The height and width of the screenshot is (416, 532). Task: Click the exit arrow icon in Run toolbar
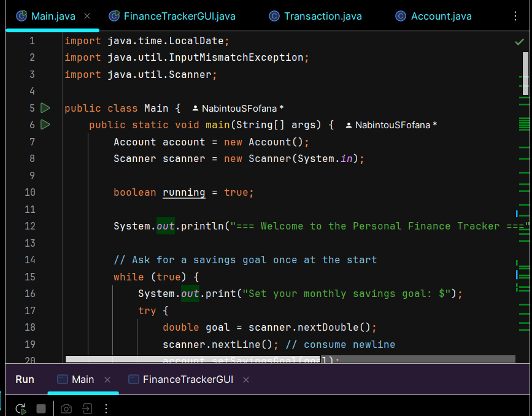pos(87,409)
